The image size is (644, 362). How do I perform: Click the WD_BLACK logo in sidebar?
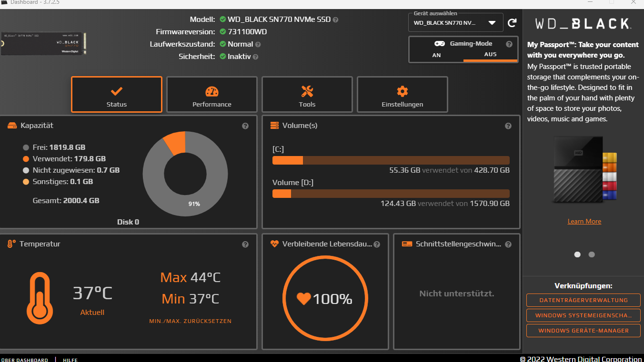(x=583, y=24)
